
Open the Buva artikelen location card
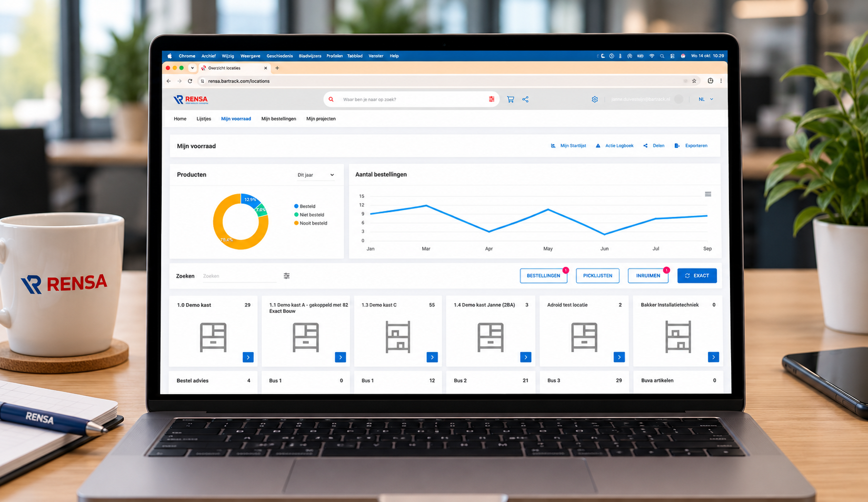[x=678, y=381]
